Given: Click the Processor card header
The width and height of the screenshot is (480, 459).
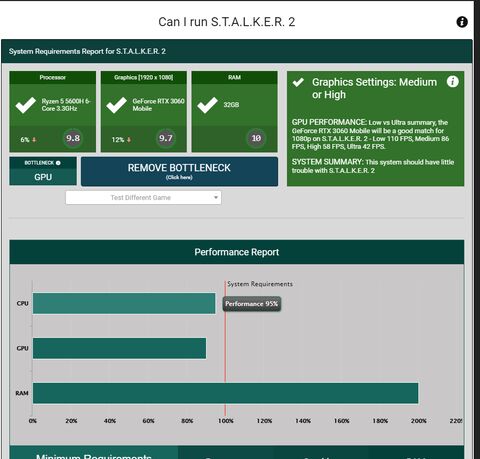Looking at the screenshot, I should coord(53,77).
